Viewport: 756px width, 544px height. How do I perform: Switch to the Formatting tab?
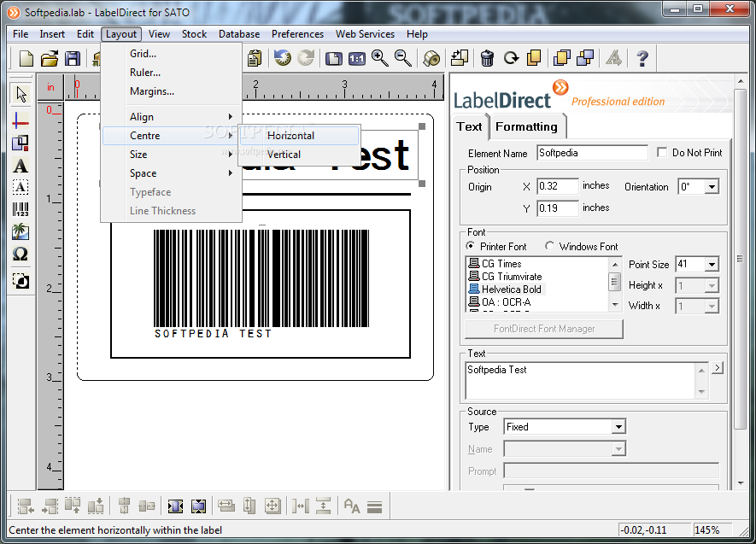pos(526,126)
